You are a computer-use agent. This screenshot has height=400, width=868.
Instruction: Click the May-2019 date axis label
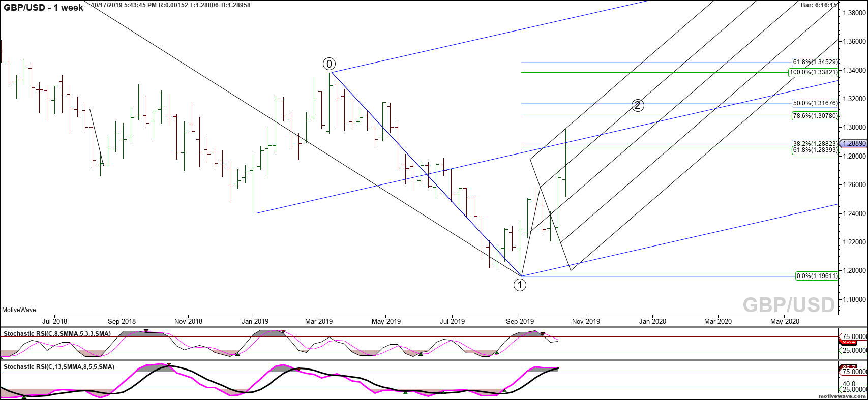(386, 321)
